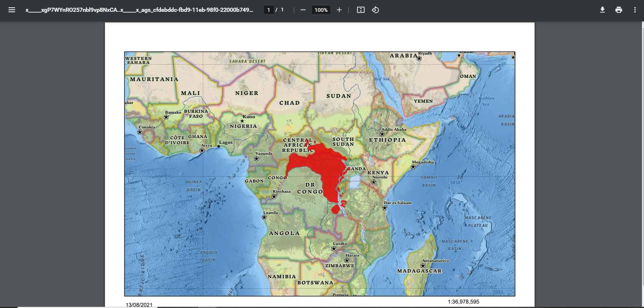Click the Addis Ababa city label
Screen dimensions: 644x308
point(394,130)
